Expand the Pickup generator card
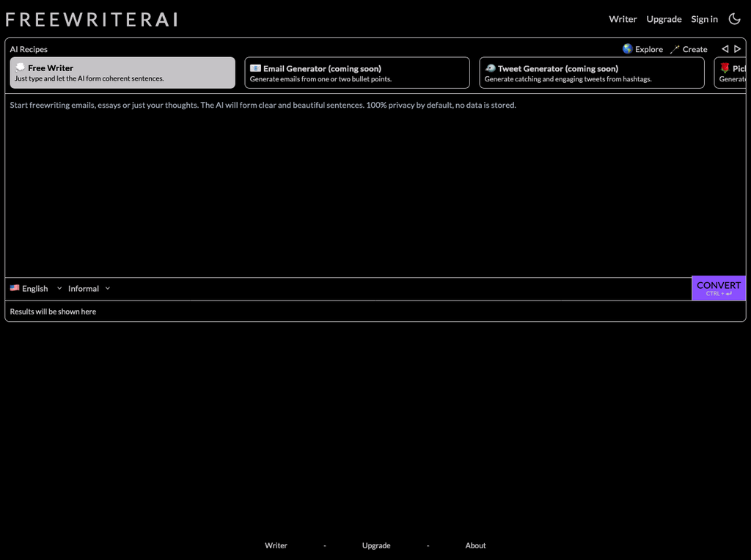Viewport: 751px width, 560px height. click(733, 73)
